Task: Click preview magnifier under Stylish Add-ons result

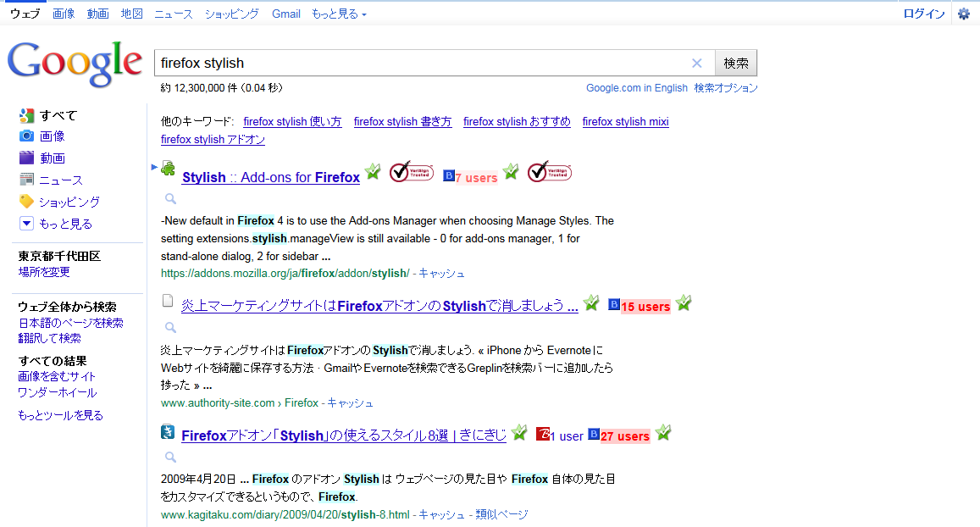Action: (x=170, y=199)
